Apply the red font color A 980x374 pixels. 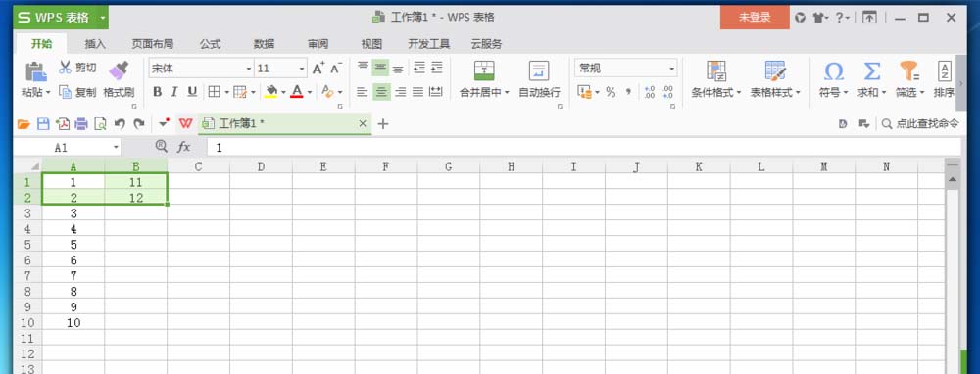[297, 92]
